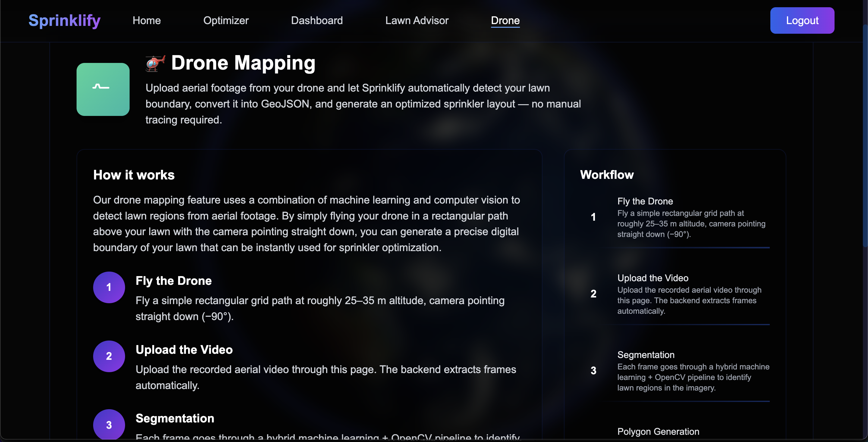The height and width of the screenshot is (442, 868).
Task: Click Workflow step number 3
Action: tap(593, 371)
